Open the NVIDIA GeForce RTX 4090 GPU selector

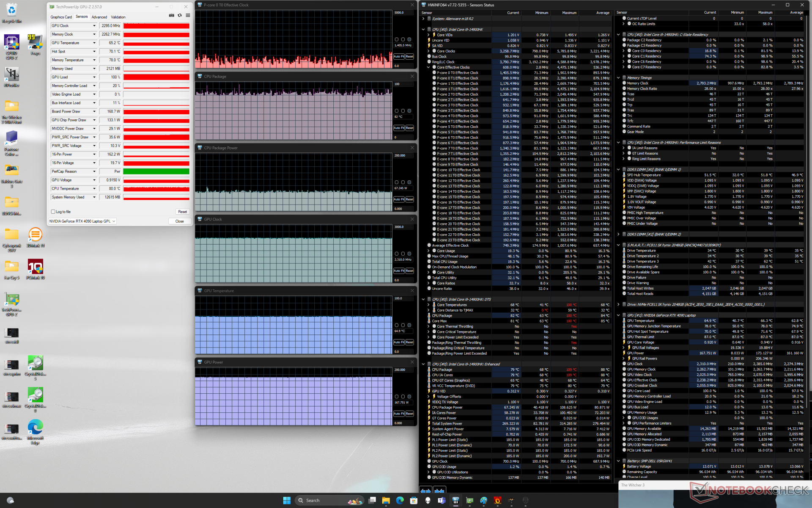coord(82,221)
